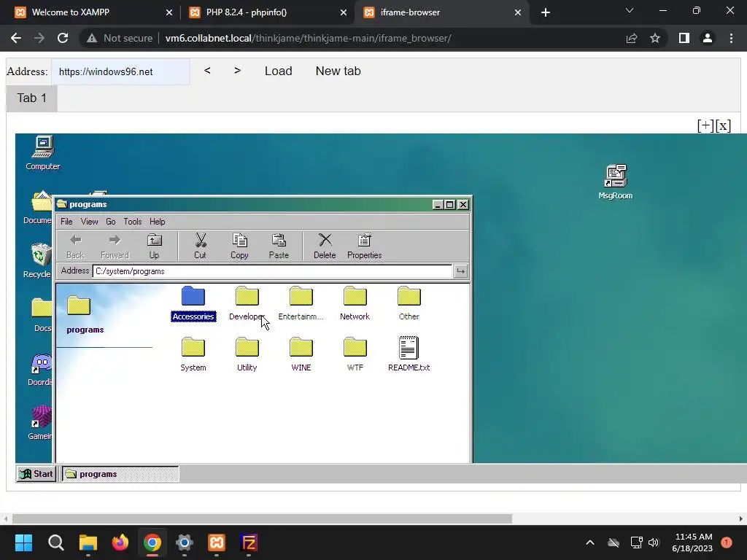The width and height of the screenshot is (747, 560).
Task: Show hidden system tray icons
Action: [589, 542]
